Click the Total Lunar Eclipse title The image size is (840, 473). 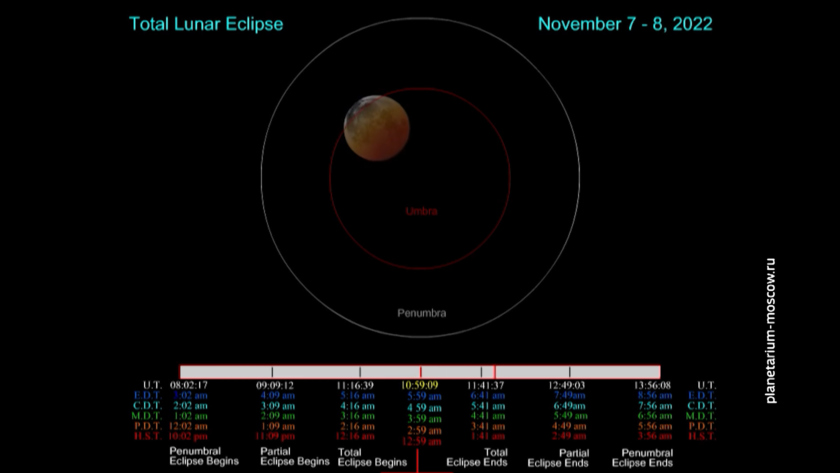(206, 24)
